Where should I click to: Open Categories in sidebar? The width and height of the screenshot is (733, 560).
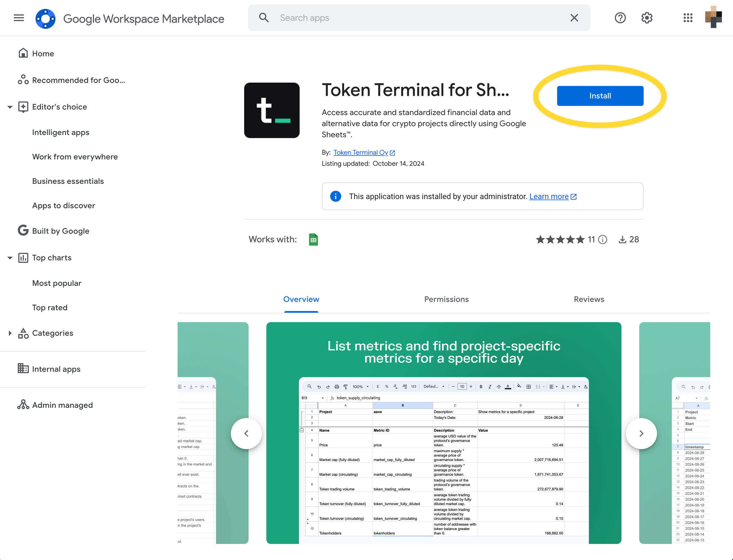[53, 333]
